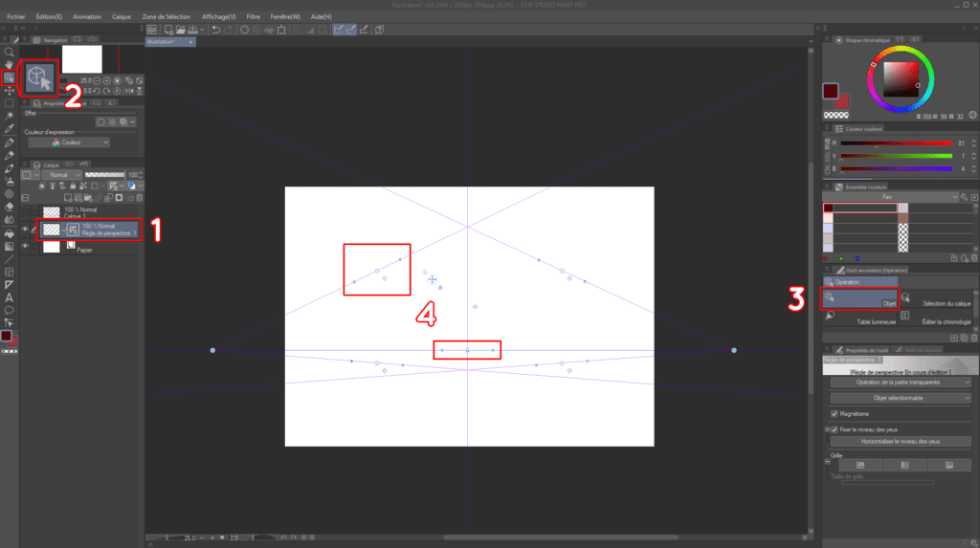Open the Couleur expression color dropdown
Screen dimensions: 980x548
[69, 142]
